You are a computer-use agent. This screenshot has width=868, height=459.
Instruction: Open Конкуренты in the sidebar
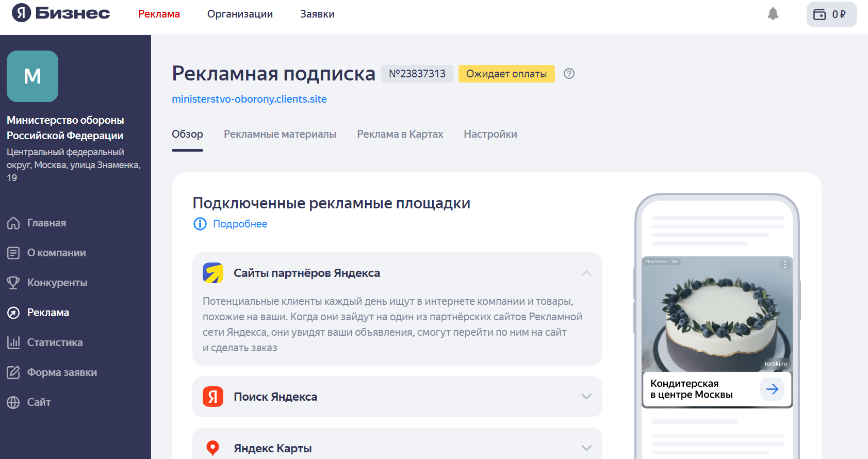pyautogui.click(x=57, y=283)
